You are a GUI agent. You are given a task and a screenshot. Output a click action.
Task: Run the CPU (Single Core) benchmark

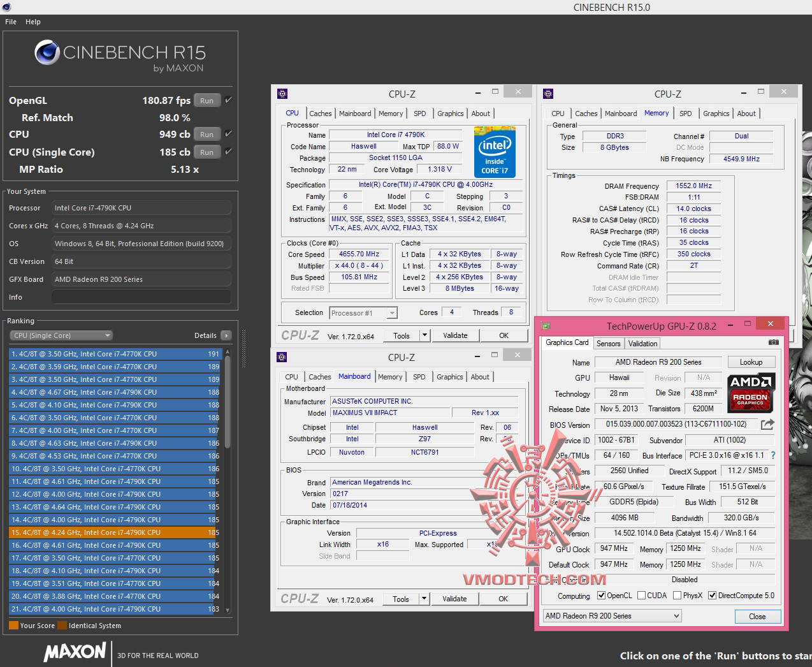pyautogui.click(x=207, y=152)
